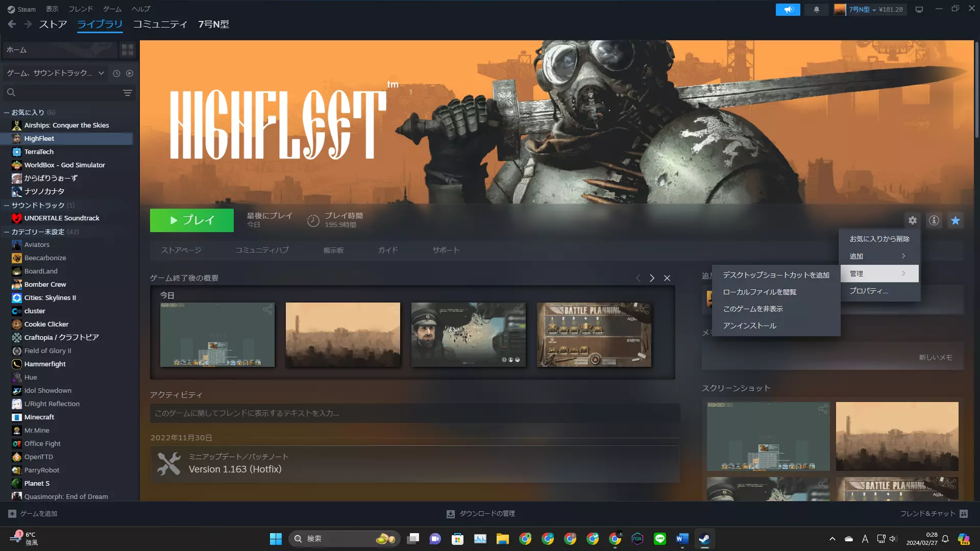Image resolution: width=980 pixels, height=551 pixels.
Task: Open the advanced filter sliders icon
Action: tap(127, 93)
